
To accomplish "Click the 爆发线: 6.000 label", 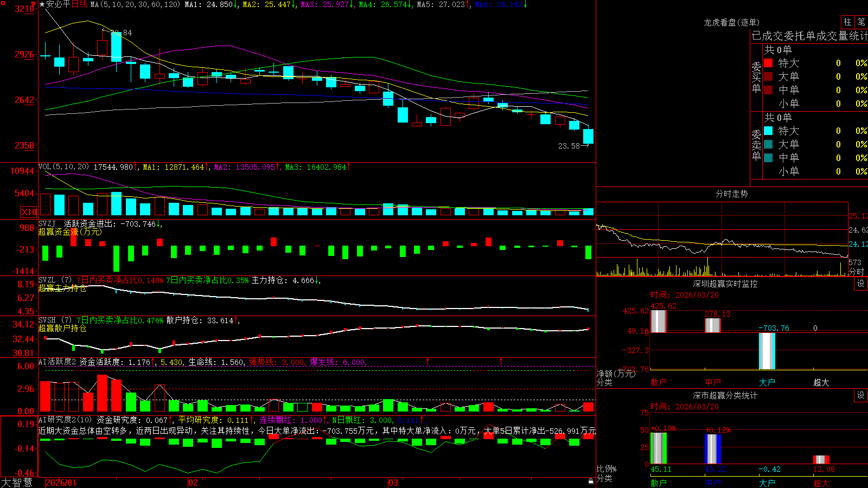I will [338, 362].
